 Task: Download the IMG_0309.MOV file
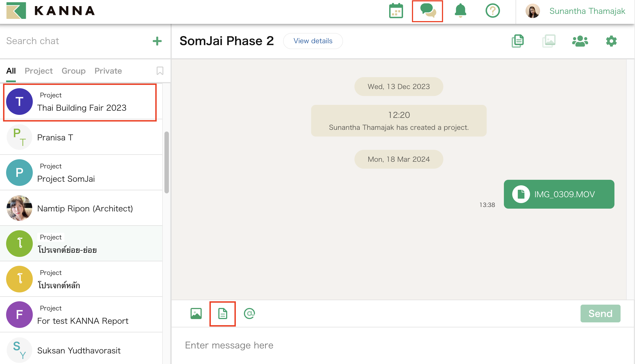coord(559,194)
